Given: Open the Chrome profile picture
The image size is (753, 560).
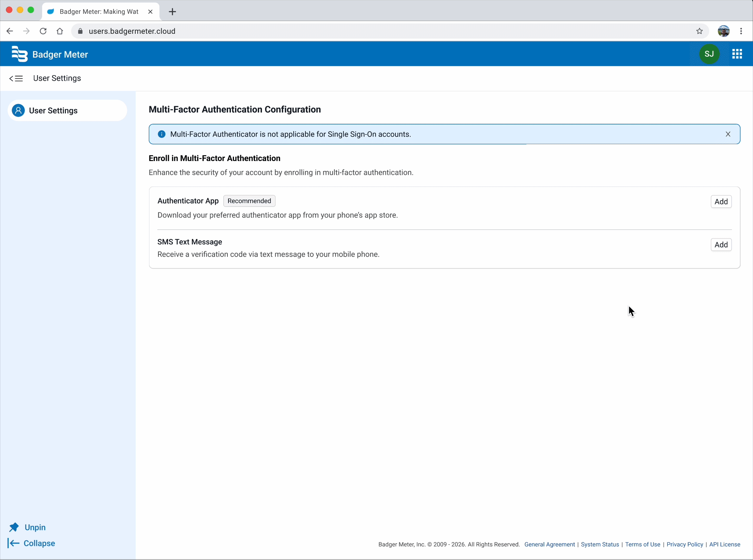Looking at the screenshot, I should 723,31.
